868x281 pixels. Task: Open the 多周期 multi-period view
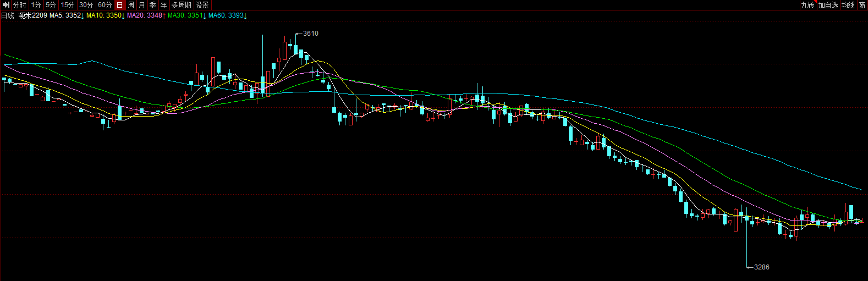tap(182, 5)
